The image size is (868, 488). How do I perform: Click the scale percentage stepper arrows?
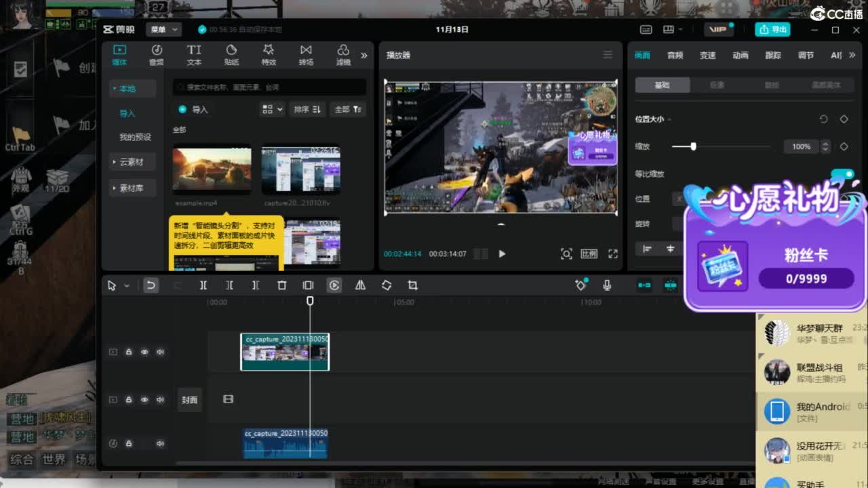click(x=825, y=146)
